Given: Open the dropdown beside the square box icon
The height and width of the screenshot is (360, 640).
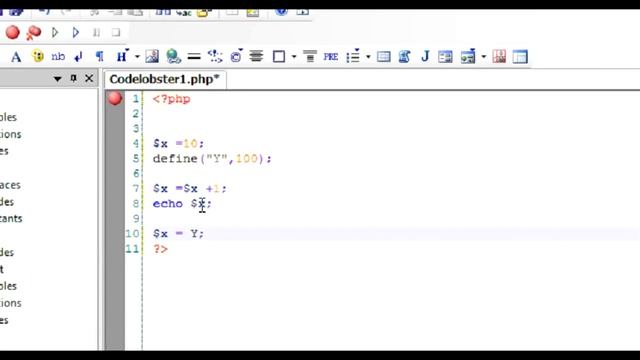Looking at the screenshot, I should point(294,56).
